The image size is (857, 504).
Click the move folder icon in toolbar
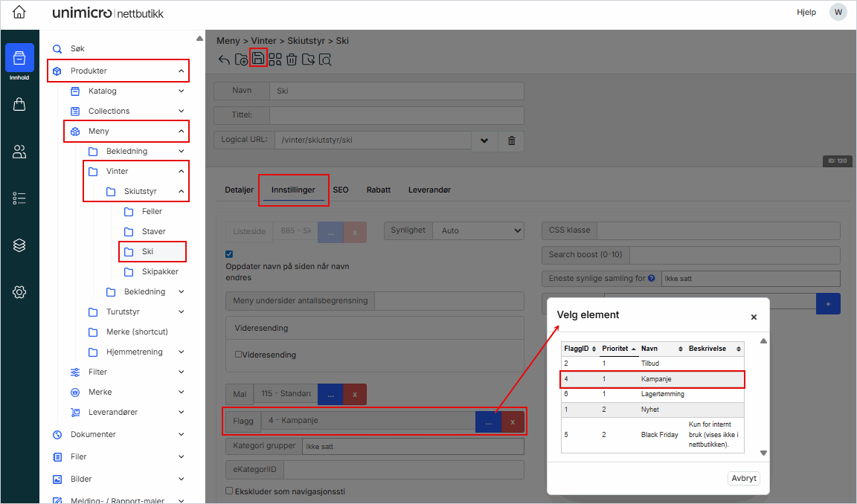tap(308, 60)
